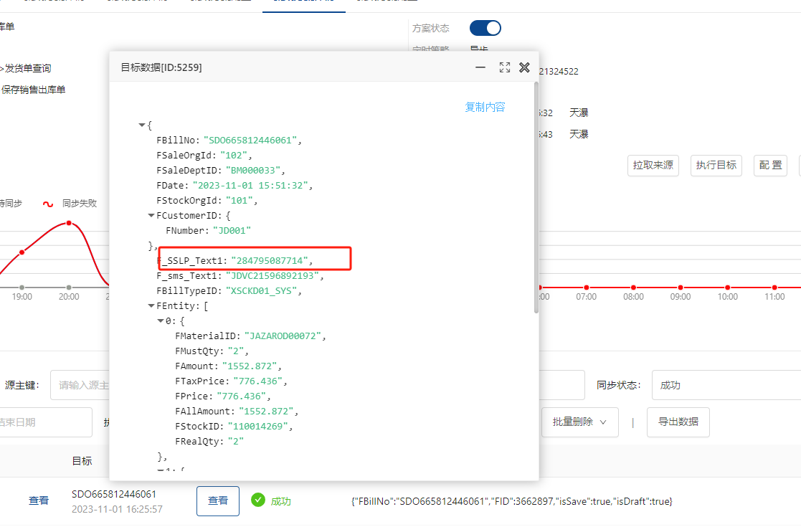The height and width of the screenshot is (532, 801).
Task: Click the 拉取来源 button
Action: tap(653, 165)
